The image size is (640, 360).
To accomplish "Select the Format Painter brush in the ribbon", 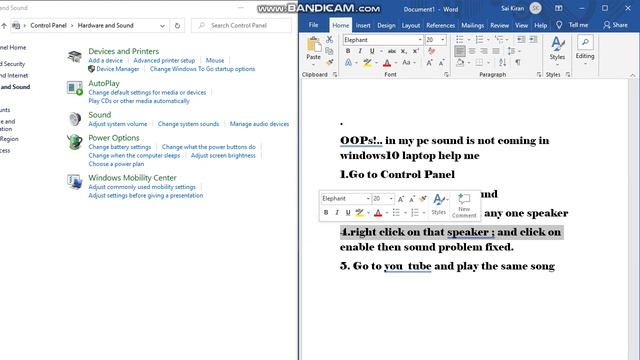I will pyautogui.click(x=329, y=62).
